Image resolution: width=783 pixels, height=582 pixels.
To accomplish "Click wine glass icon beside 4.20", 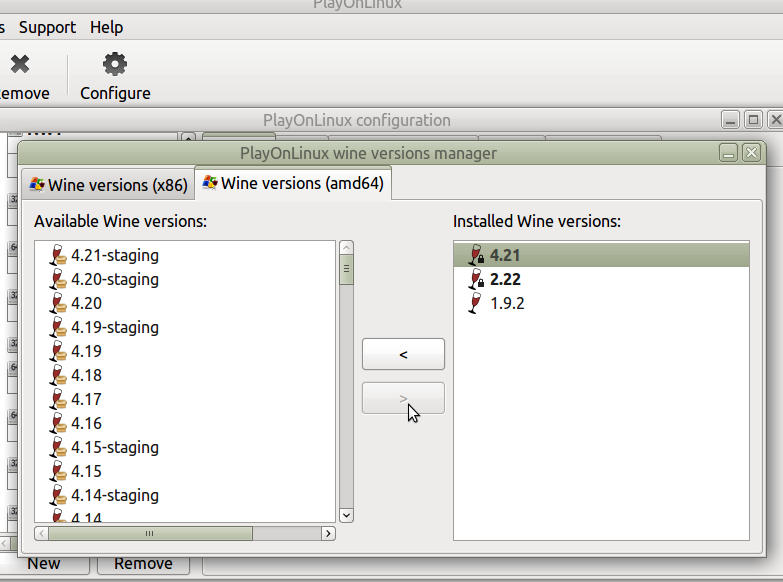I will (x=58, y=303).
